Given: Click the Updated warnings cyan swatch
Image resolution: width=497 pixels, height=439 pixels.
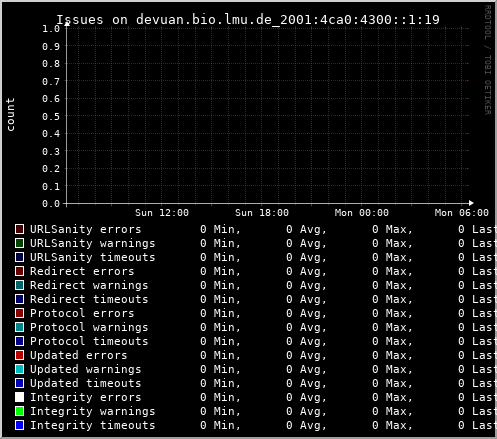Looking at the screenshot, I should pos(20,369).
